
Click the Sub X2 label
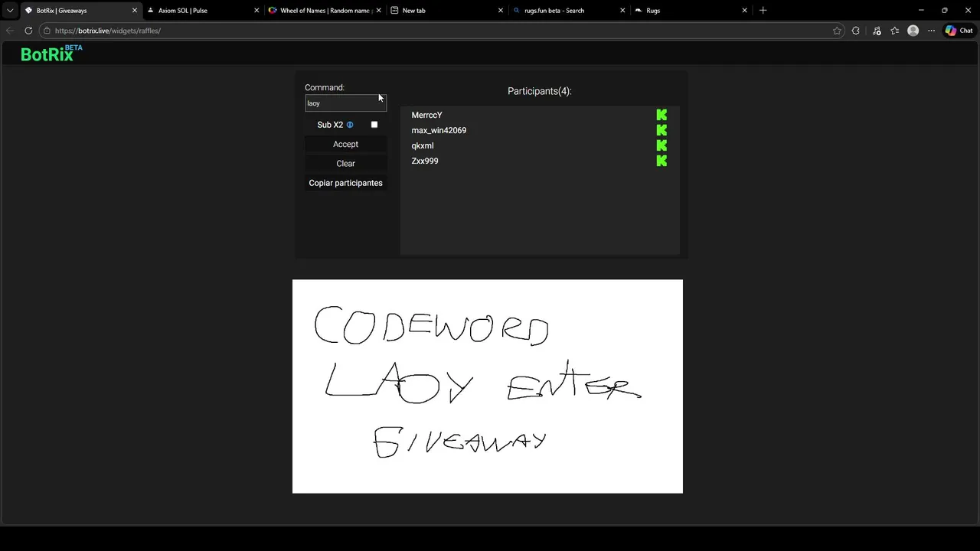[x=330, y=125]
